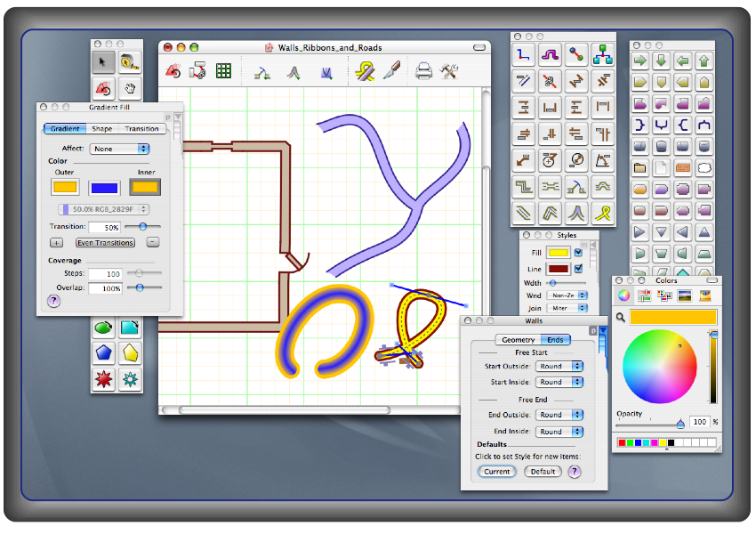
Task: Click the yellow Fill color swatch
Action: (x=559, y=252)
